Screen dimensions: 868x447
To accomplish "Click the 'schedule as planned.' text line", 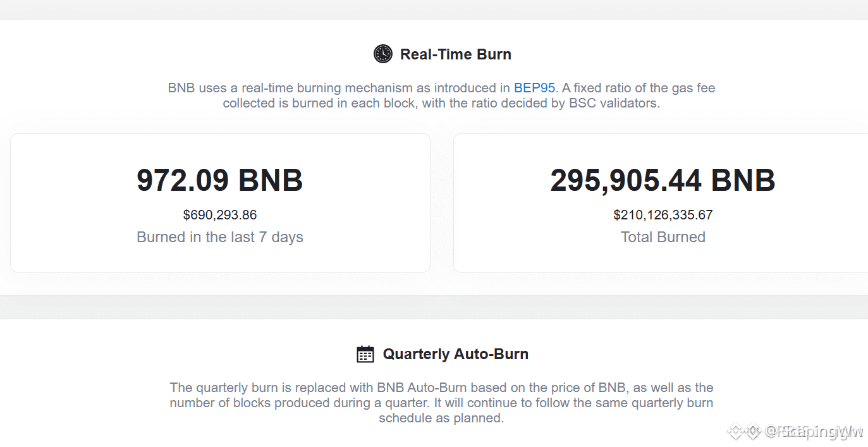I will click(x=441, y=418).
